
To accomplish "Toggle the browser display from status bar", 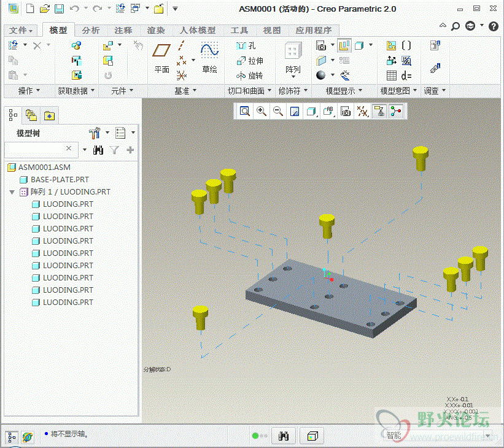I will coord(28,437).
